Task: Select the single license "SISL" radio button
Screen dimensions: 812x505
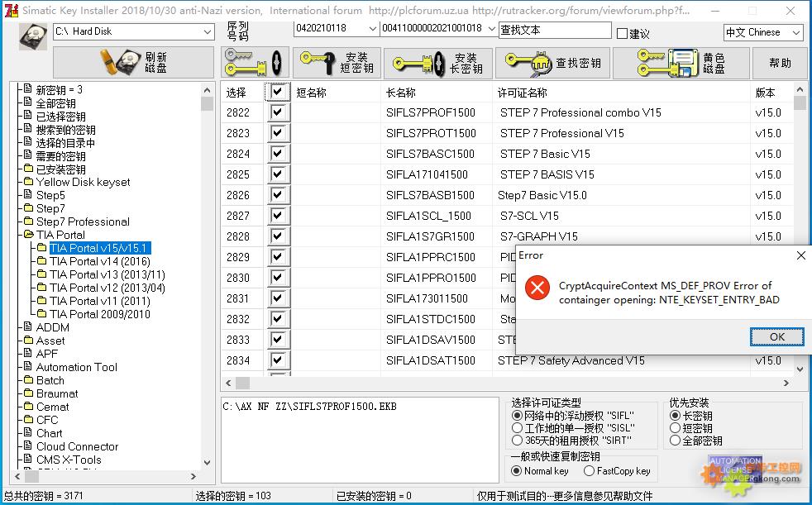Action: tap(516, 428)
